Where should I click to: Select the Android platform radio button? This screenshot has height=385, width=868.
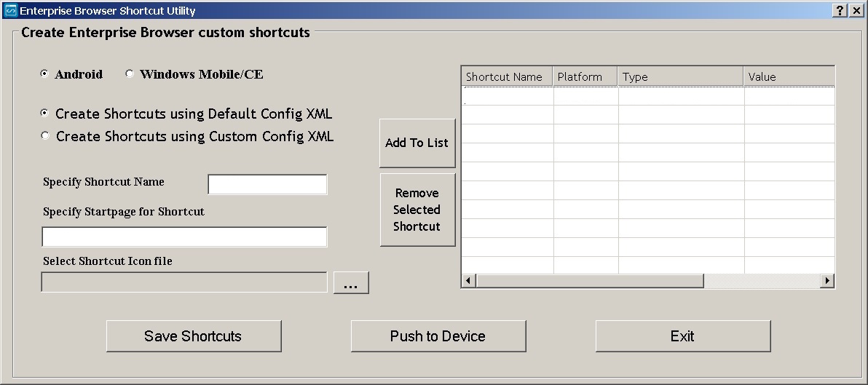pos(44,74)
